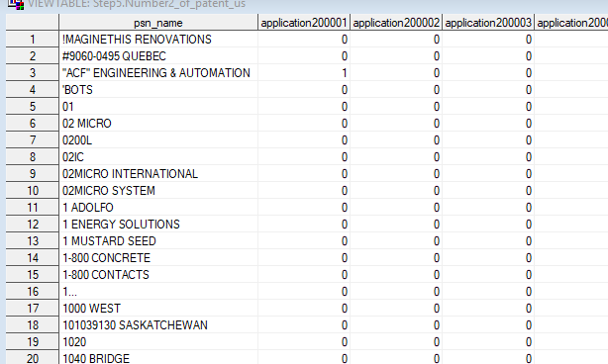
Task: Click cell '"ACF" ENGINEERING & AUTOMATION'
Action: point(158,73)
